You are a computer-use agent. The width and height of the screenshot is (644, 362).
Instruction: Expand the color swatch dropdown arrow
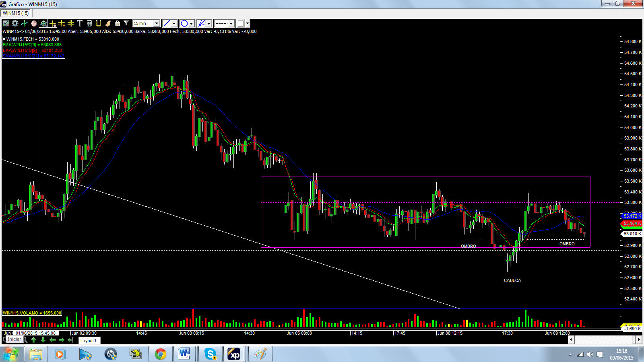[248, 23]
